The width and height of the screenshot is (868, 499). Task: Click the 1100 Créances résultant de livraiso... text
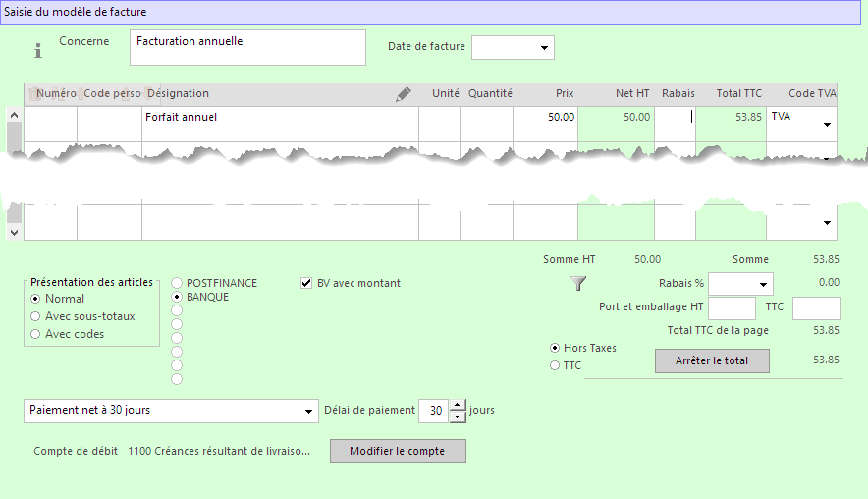coord(219,452)
